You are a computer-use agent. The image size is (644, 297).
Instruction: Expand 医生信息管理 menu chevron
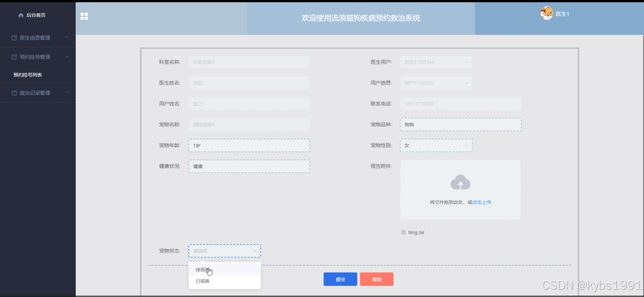[x=67, y=38]
